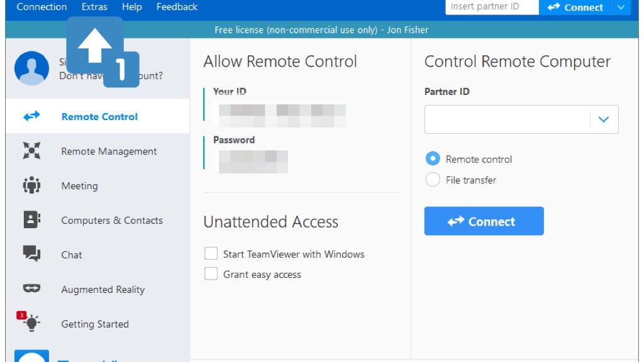The height and width of the screenshot is (362, 644).
Task: Click the Chat bubbles icon
Action: (x=31, y=254)
